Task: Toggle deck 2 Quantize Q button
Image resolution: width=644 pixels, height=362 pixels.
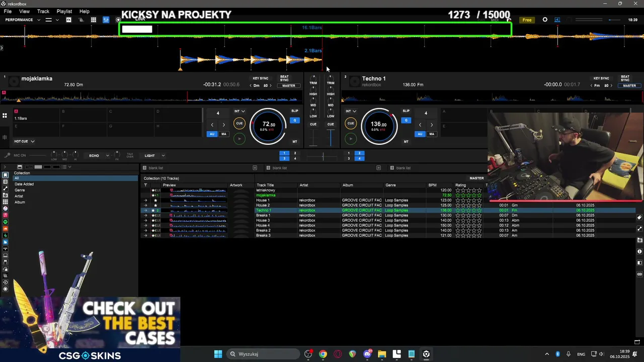Action: pyautogui.click(x=406, y=120)
